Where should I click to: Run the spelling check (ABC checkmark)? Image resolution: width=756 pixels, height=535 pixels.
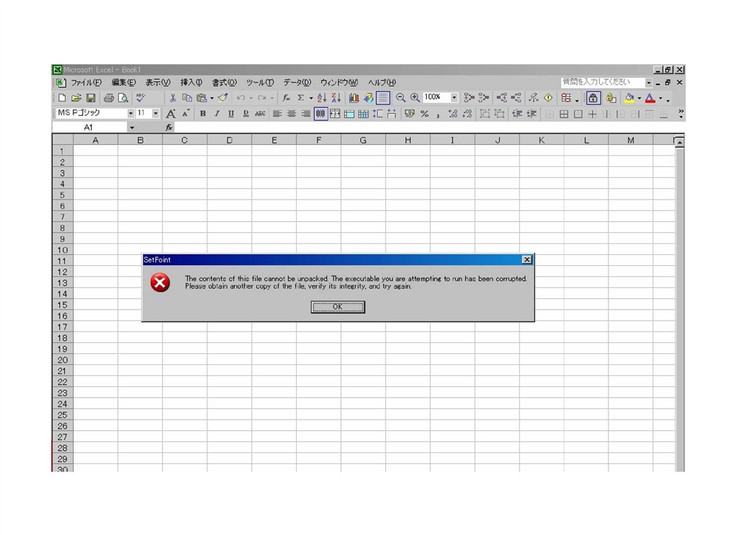coord(141,98)
